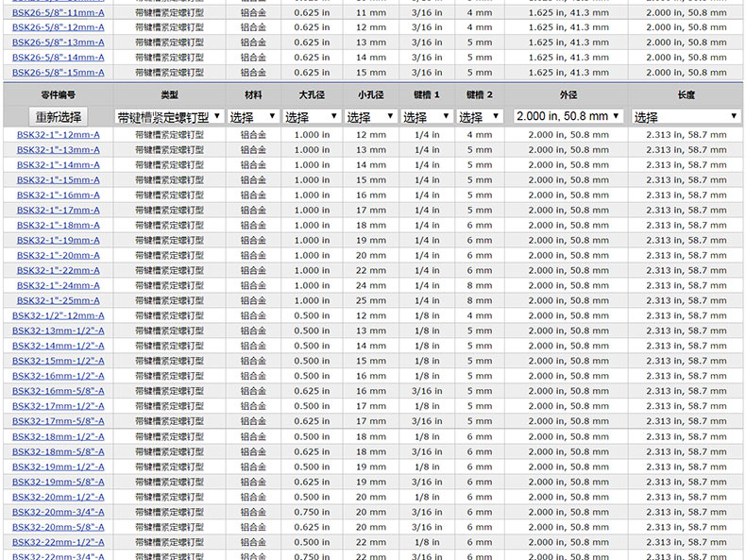Open the 类型 filter dropdown
746x560 pixels.
point(169,117)
